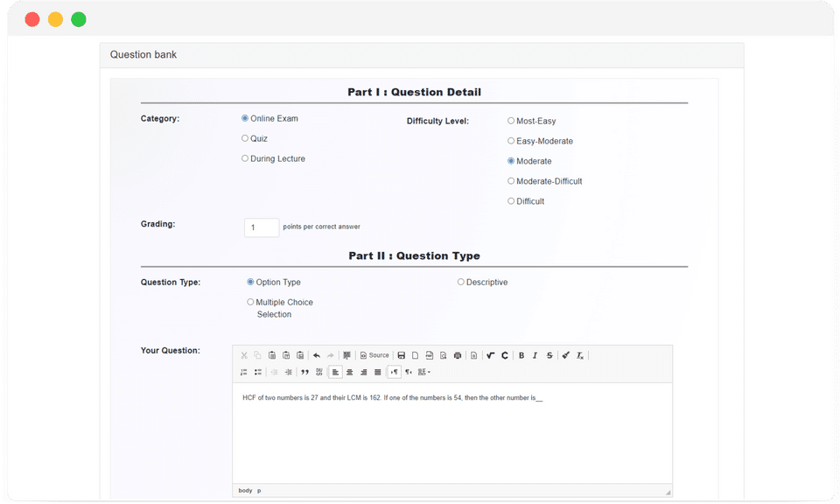Click the bold C icon in toolbar

point(505,355)
